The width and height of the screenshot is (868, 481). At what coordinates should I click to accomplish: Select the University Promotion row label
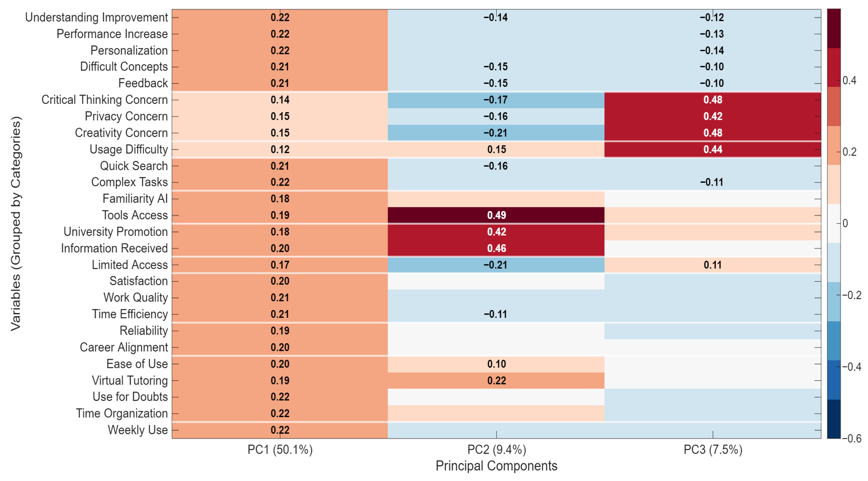(116, 232)
